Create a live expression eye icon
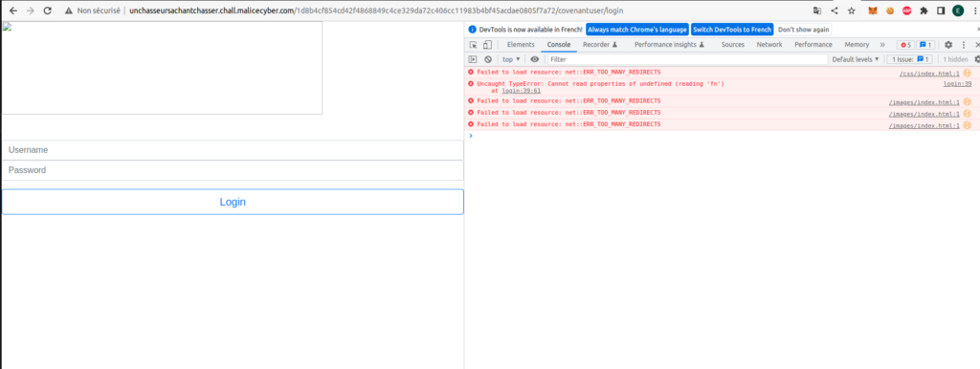This screenshot has height=369, width=980. tap(534, 59)
